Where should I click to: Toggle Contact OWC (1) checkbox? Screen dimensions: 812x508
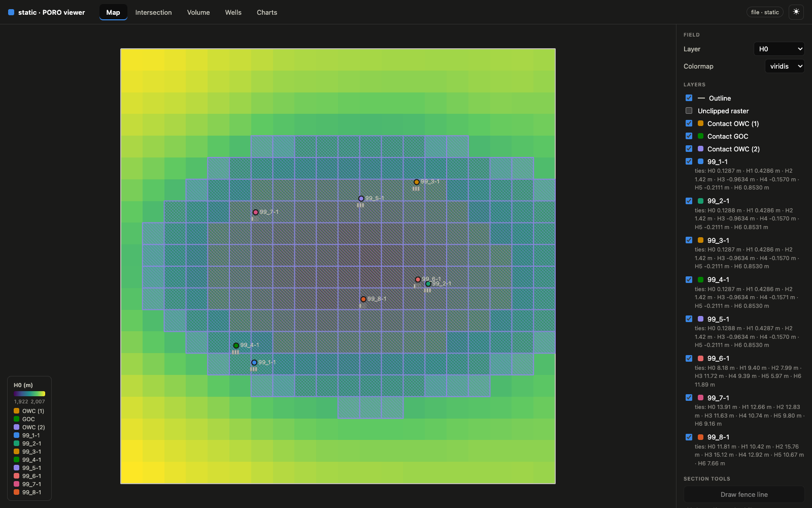tap(689, 123)
